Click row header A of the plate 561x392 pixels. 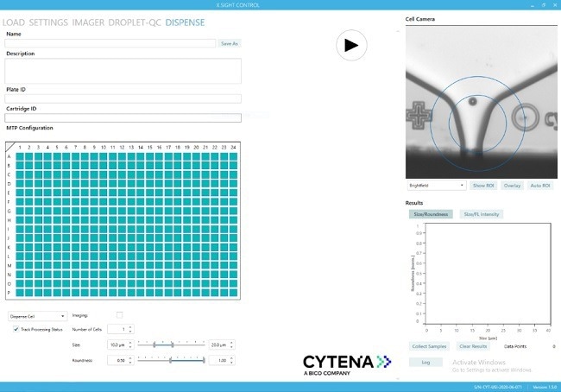[x=9, y=156]
